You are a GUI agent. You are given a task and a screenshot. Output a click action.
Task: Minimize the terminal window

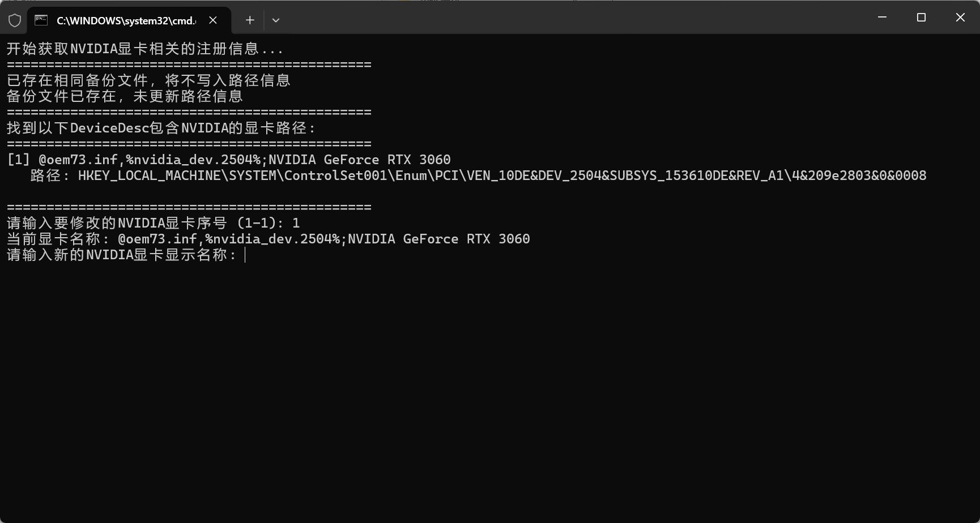pos(882,18)
